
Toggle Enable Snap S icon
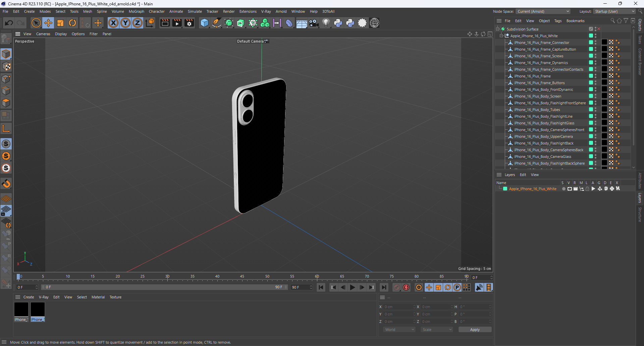6,144
